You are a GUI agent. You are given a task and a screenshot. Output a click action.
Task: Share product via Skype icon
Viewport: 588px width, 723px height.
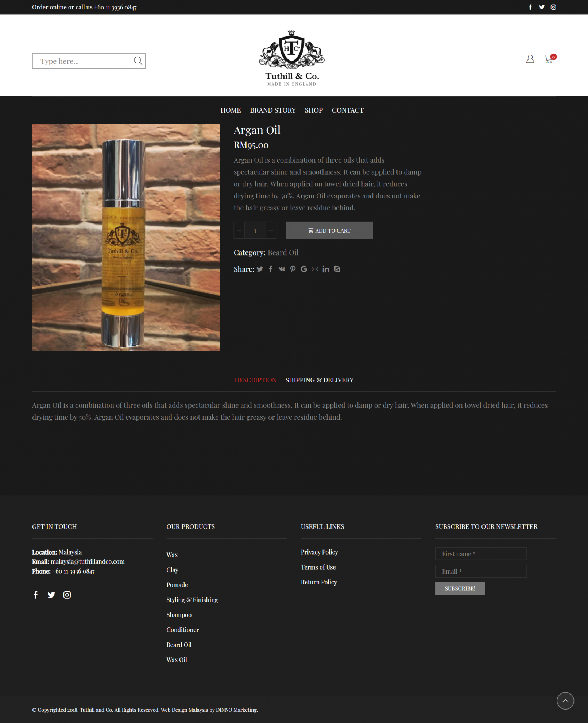click(337, 269)
